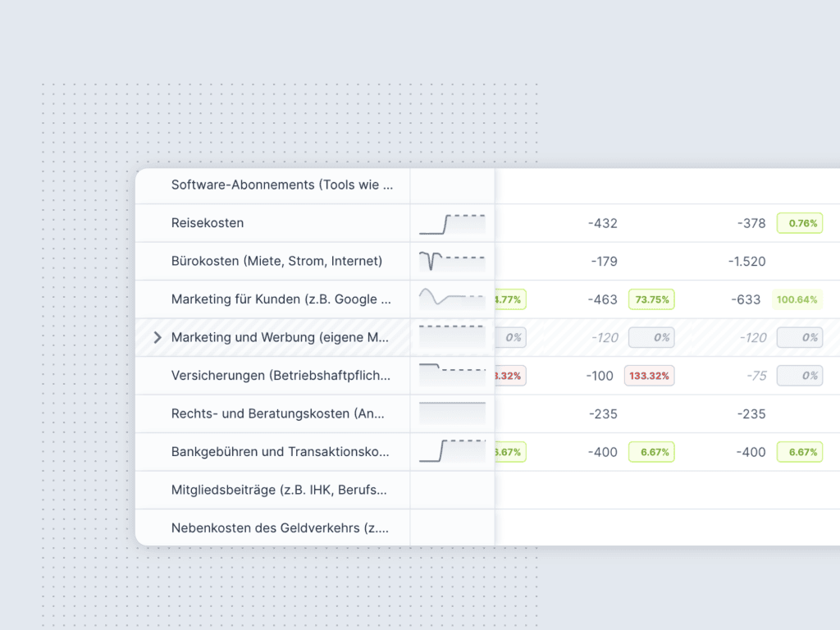The width and height of the screenshot is (840, 630).
Task: Click the Rechts- und Beratungskosten sparkline
Action: tap(452, 413)
